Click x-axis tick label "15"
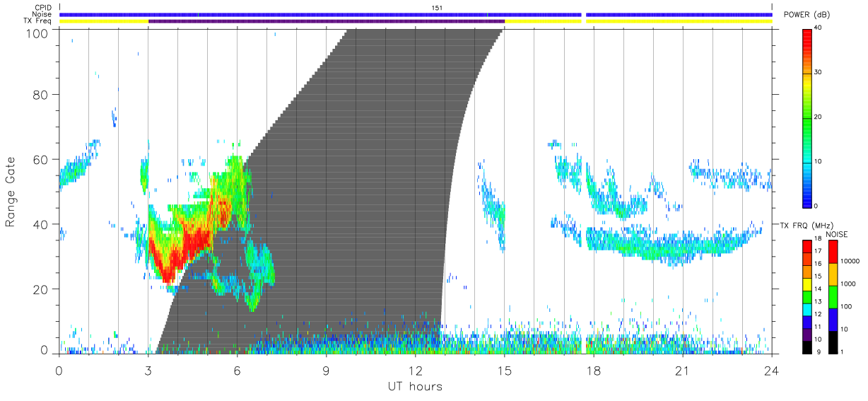The height and width of the screenshot is (401, 868). pos(504,370)
